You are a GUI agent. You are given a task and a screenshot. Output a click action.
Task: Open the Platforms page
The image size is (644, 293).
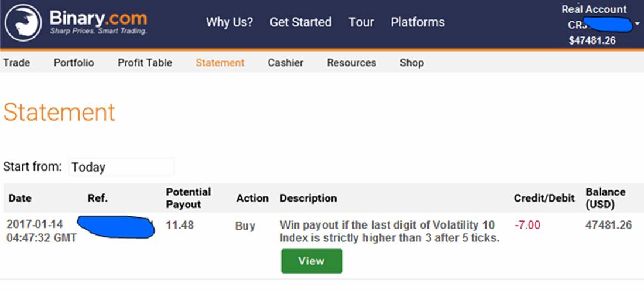point(417,22)
